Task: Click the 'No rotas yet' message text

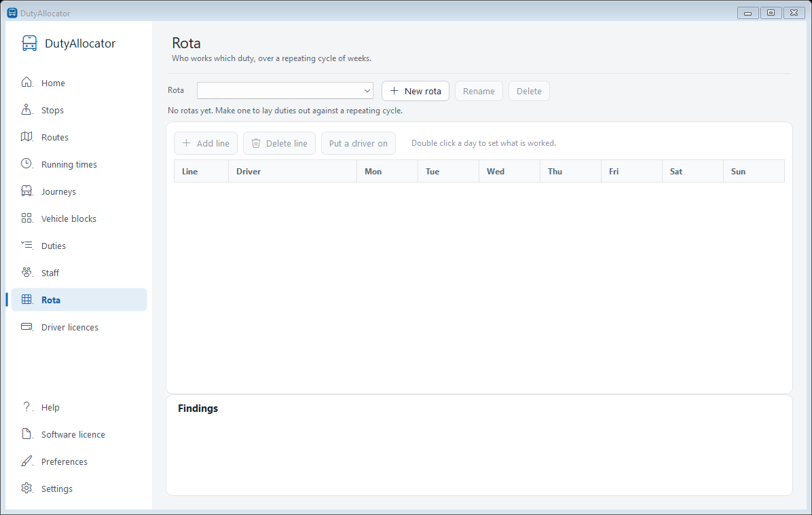Action: (285, 111)
